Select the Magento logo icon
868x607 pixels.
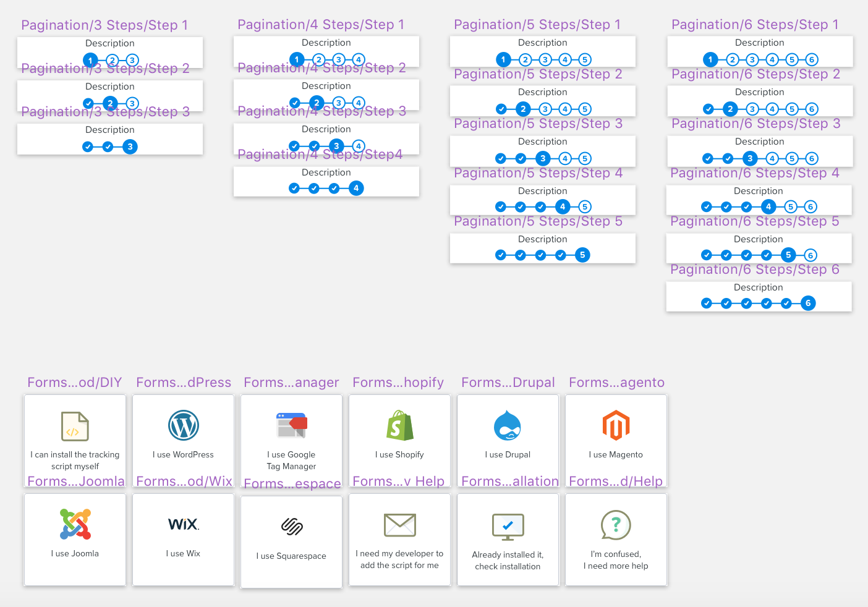pyautogui.click(x=616, y=425)
